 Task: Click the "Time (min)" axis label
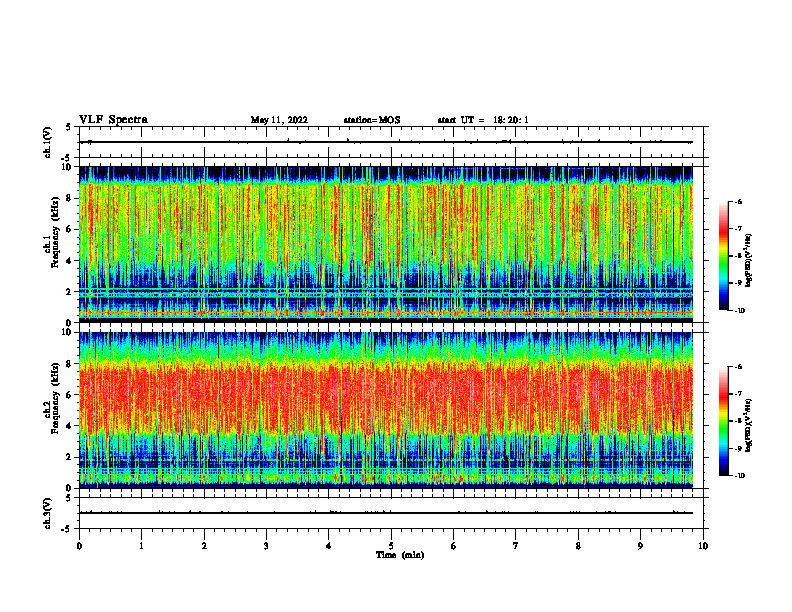click(x=400, y=555)
